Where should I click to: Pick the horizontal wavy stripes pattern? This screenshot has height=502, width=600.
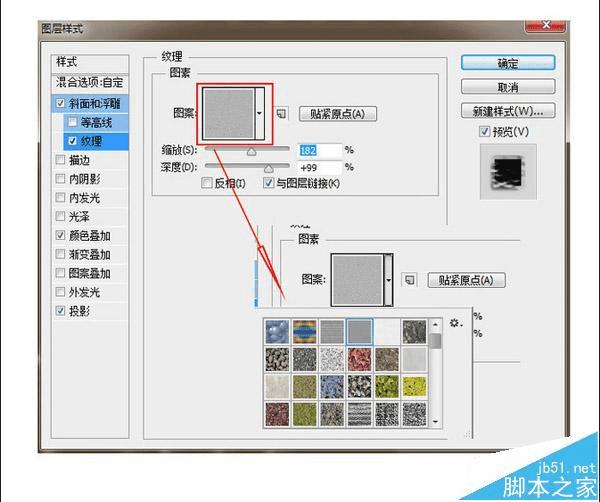[x=359, y=414]
